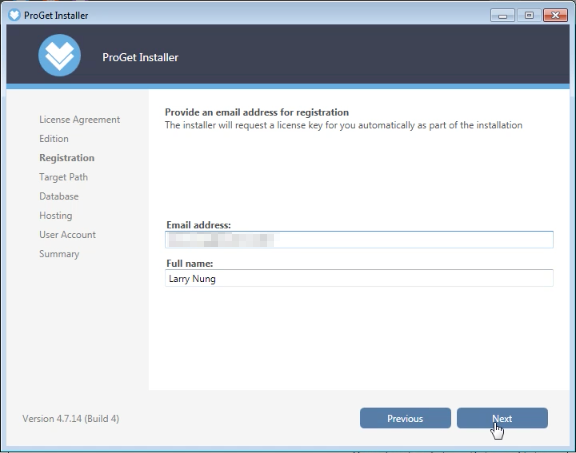Screen dimensions: 576x453
Task: Go back with the Previous button
Action: pos(405,418)
